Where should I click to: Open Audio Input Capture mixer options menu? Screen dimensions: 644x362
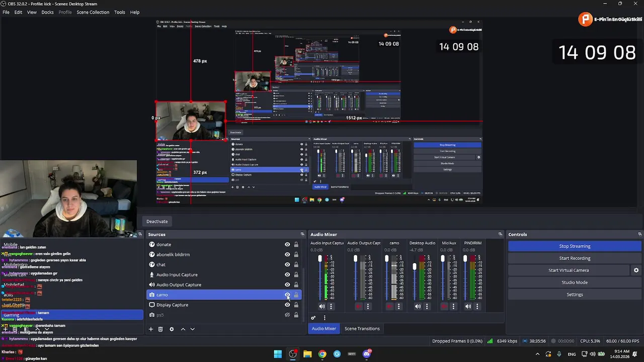(331, 306)
